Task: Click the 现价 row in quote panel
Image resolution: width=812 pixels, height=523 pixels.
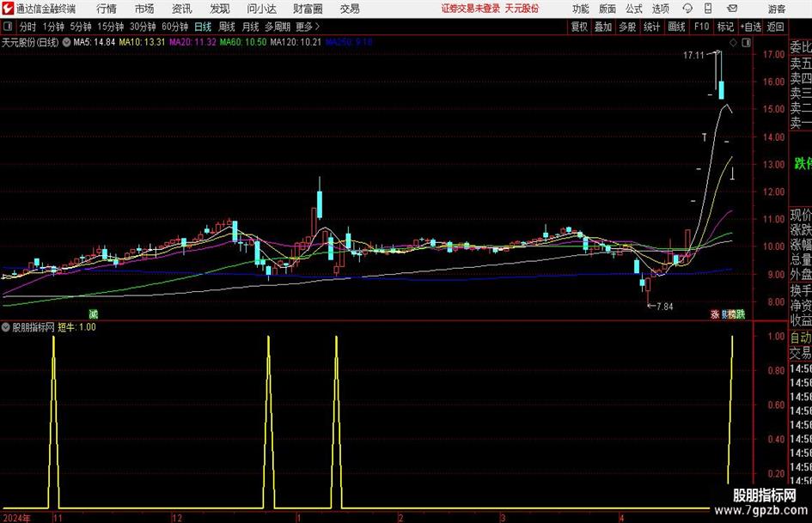Action: tap(801, 215)
